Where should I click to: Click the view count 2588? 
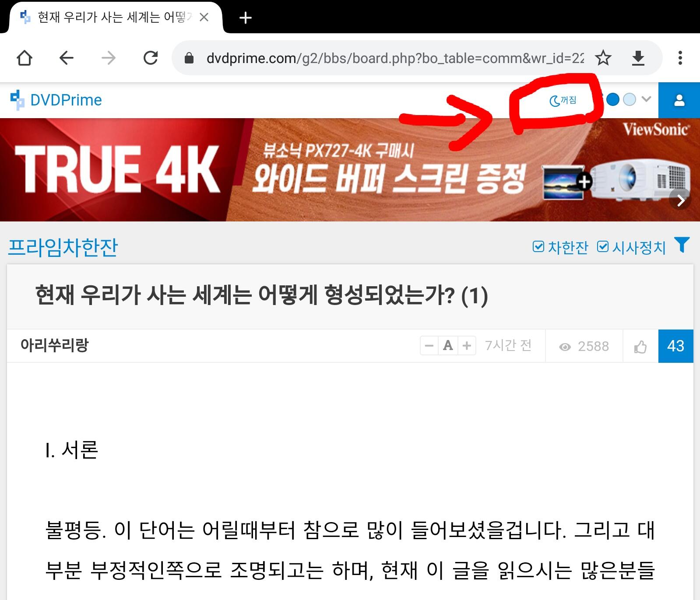[x=593, y=347]
